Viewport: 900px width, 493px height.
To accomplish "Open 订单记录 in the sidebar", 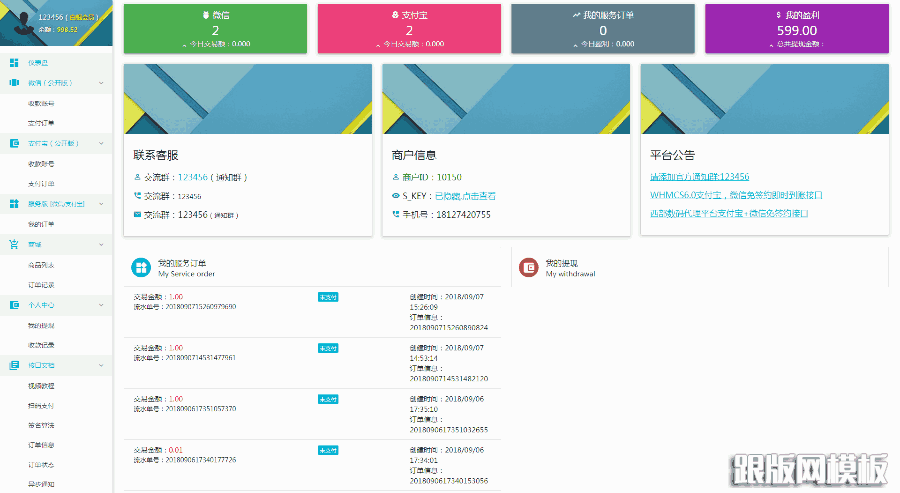I will pos(41,284).
